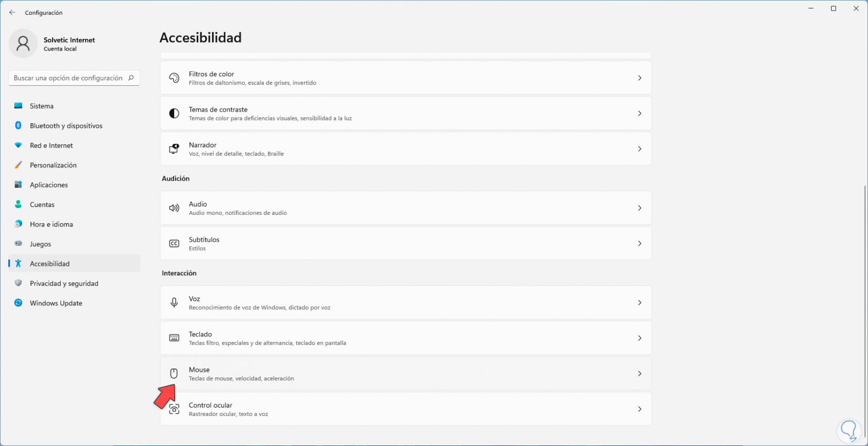Image resolution: width=868 pixels, height=446 pixels.
Task: Click the Filtros de color palette icon
Action: tap(174, 78)
